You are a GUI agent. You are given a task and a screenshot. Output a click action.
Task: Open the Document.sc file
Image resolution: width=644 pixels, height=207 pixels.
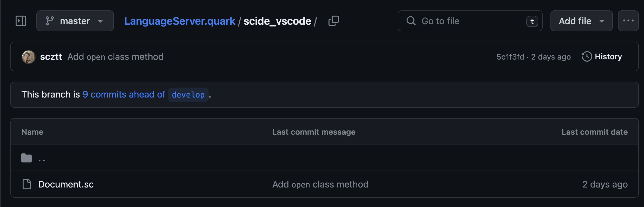66,184
